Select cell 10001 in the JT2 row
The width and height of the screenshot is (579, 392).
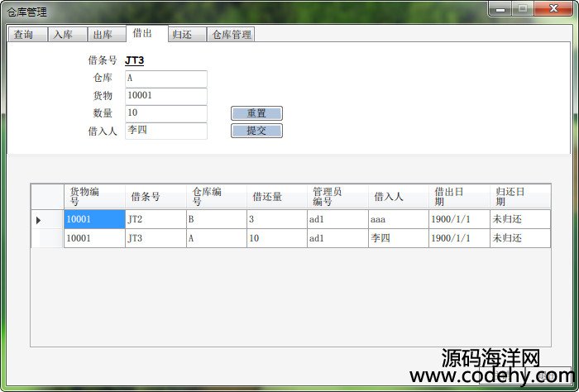[94, 219]
